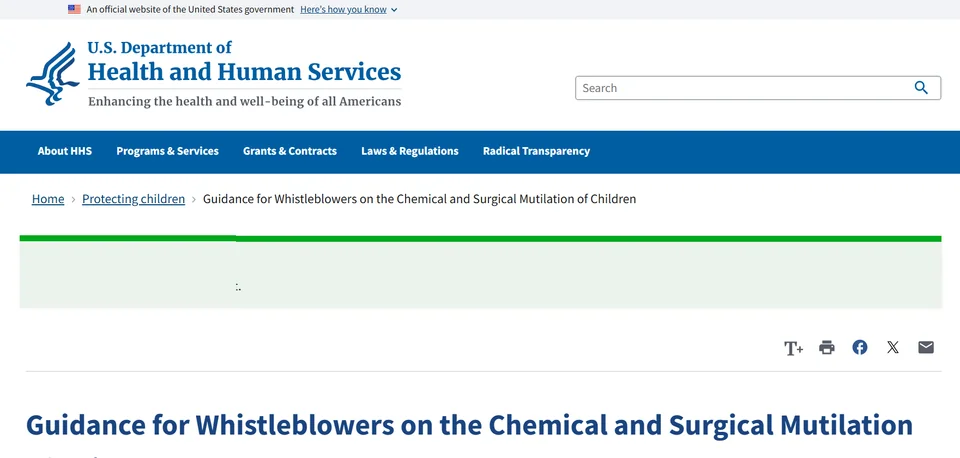The image size is (960, 458).
Task: Open the Radical Transparency menu item
Action: pyautogui.click(x=536, y=151)
